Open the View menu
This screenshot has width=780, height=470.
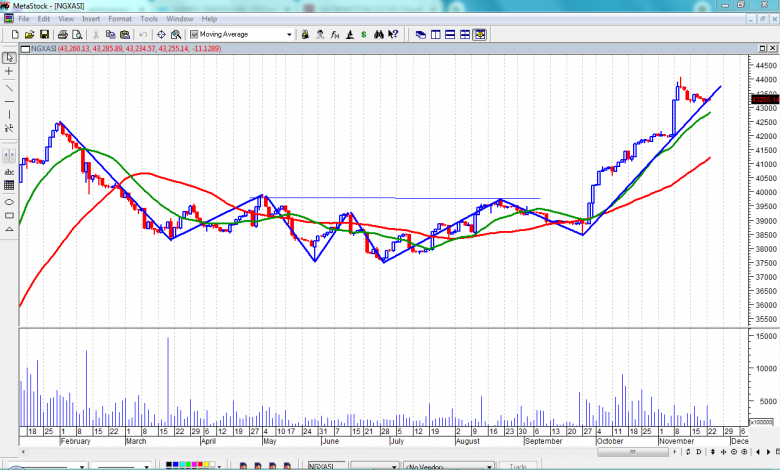[66, 19]
